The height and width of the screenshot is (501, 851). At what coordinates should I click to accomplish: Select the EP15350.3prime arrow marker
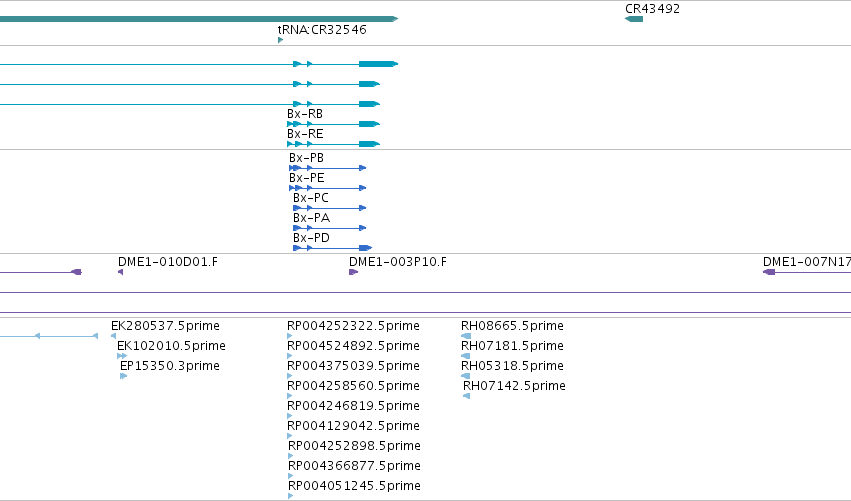[x=124, y=376]
